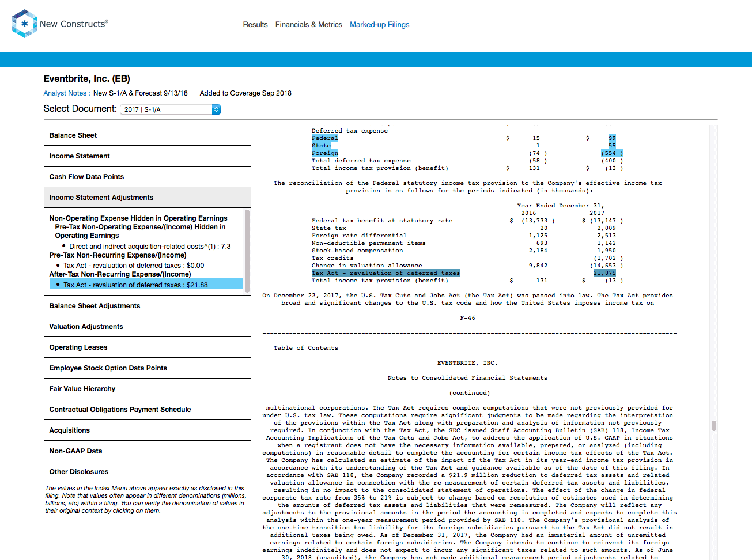
Task: Click highlighted Federal deferred tax label
Action: pyautogui.click(x=325, y=138)
